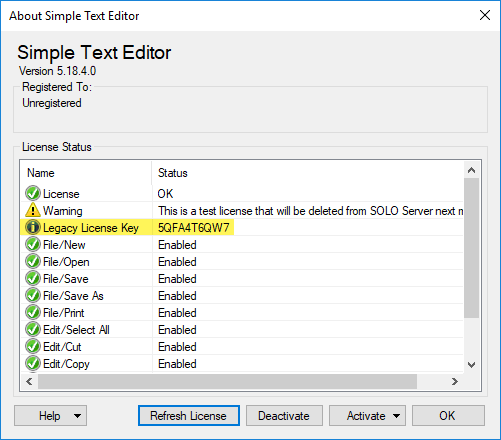501x440 pixels.
Task: Click the Refresh License button
Action: pos(189,416)
